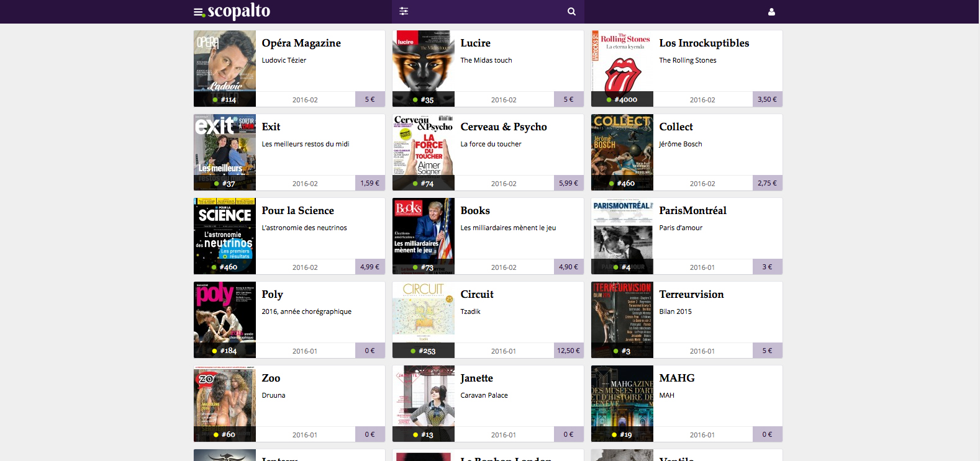This screenshot has width=980, height=461.
Task: Open the Janette Caravan Palace card title
Action: point(476,378)
